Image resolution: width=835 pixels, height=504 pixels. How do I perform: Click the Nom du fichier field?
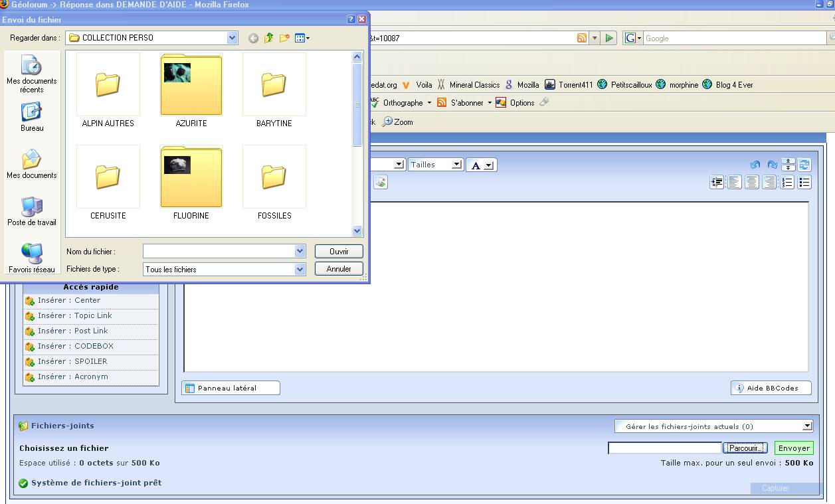(219, 252)
